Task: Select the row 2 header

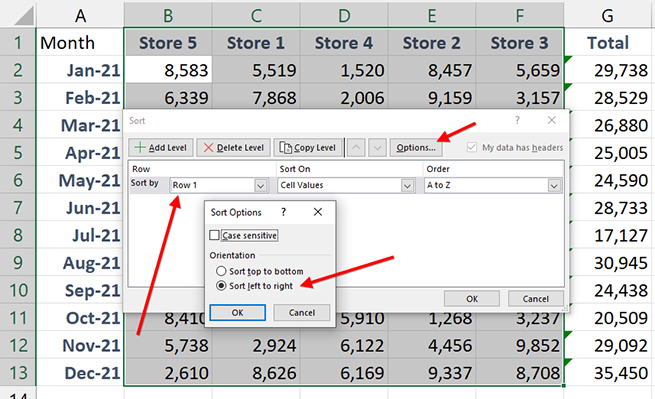Action: (18, 70)
